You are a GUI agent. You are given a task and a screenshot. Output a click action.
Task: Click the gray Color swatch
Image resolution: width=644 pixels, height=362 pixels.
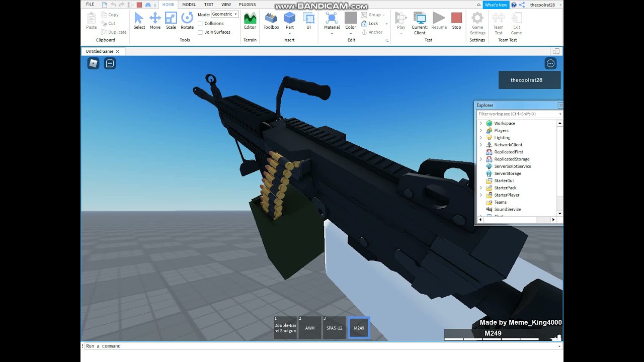pyautogui.click(x=351, y=18)
